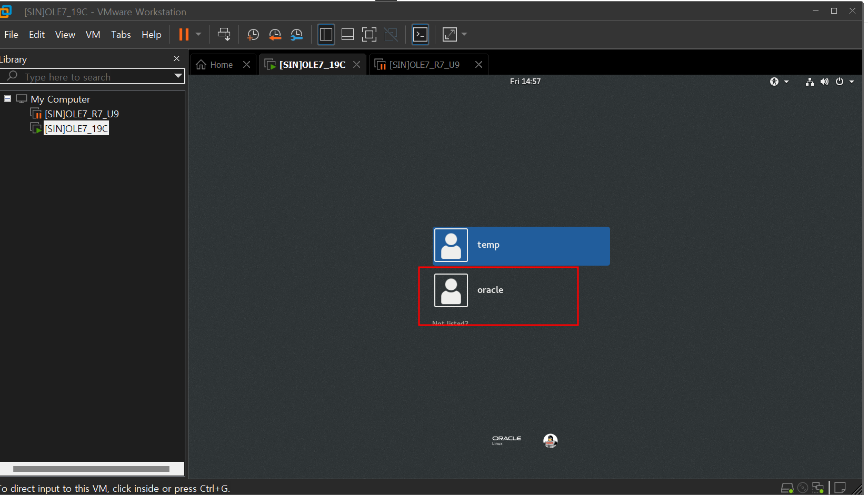The image size is (868, 495).
Task: Enter full screen mode icon
Action: coord(369,35)
